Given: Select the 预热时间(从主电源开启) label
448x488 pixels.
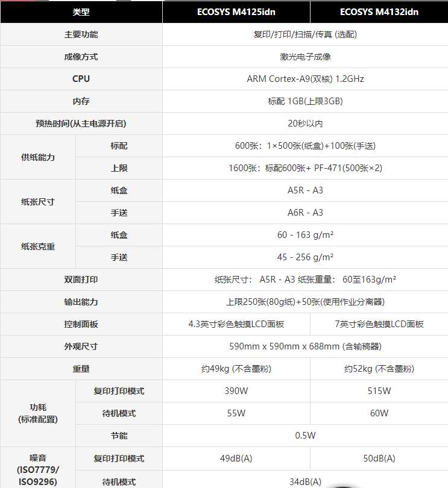Looking at the screenshot, I should (x=81, y=124).
